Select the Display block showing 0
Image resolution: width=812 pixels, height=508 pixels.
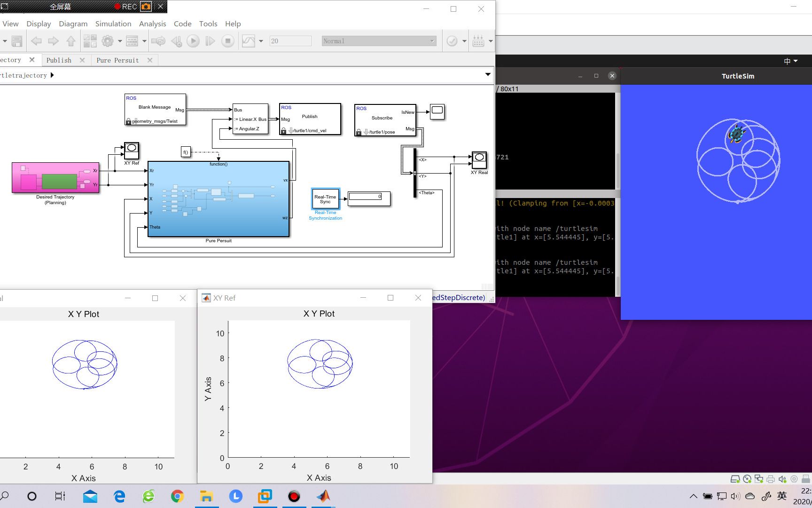(369, 198)
